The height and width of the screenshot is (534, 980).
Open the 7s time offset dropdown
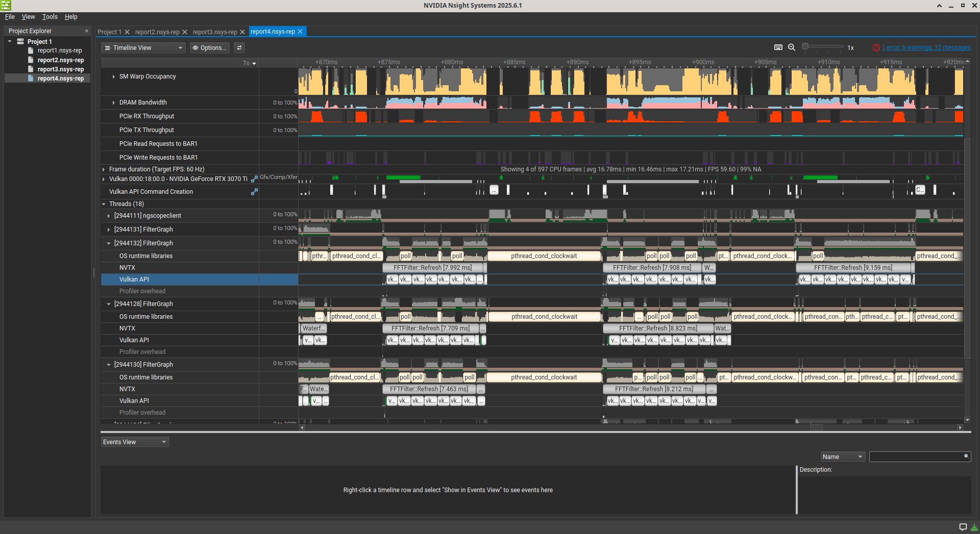(250, 63)
